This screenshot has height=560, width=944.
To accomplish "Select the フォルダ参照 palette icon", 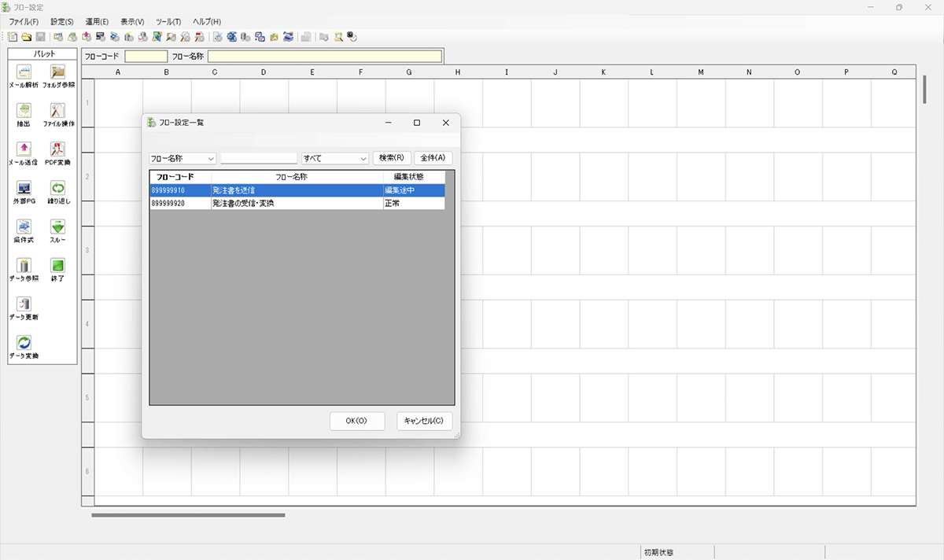I will 58,72.
